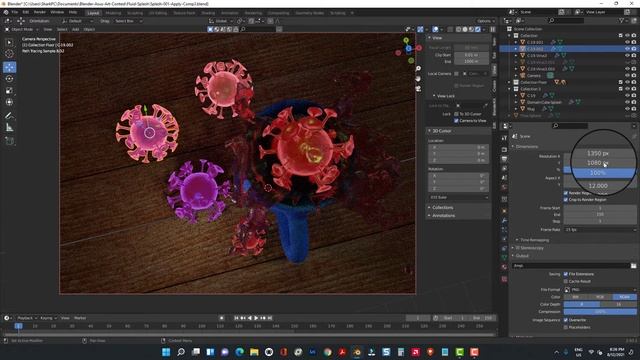Select the 3D Cursor tool

pyautogui.click(x=9, y=54)
